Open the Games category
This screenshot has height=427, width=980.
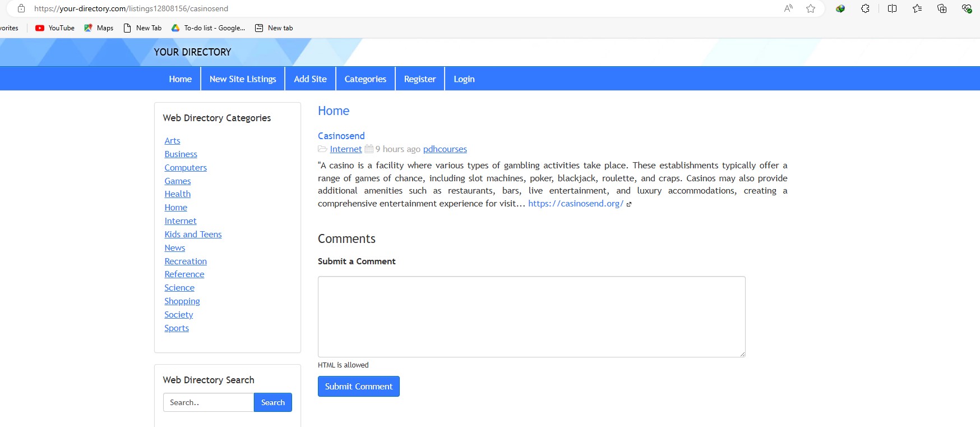coord(178,181)
